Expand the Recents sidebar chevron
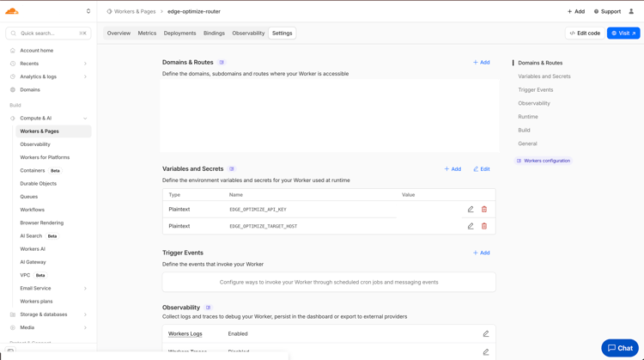 tap(85, 64)
